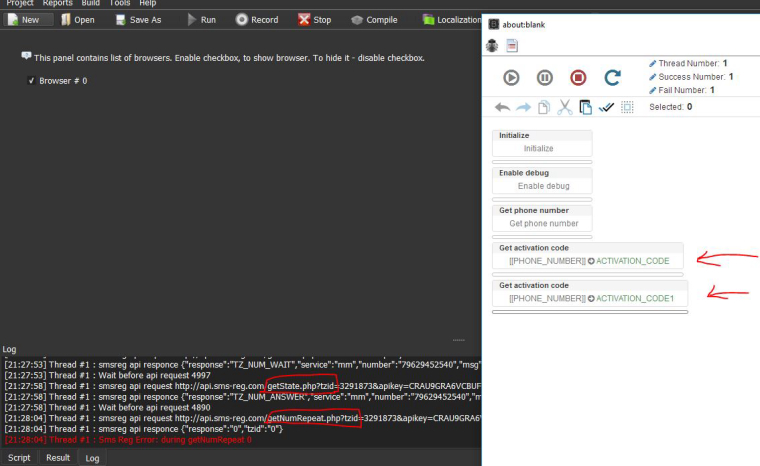This screenshot has width=760, height=466.
Task: Edit the Success Number value
Action: (x=730, y=76)
